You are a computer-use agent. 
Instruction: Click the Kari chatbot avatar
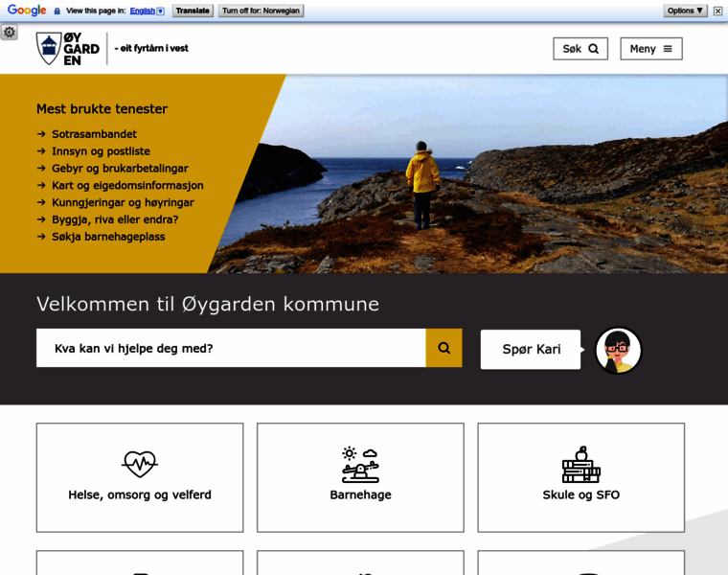click(618, 350)
